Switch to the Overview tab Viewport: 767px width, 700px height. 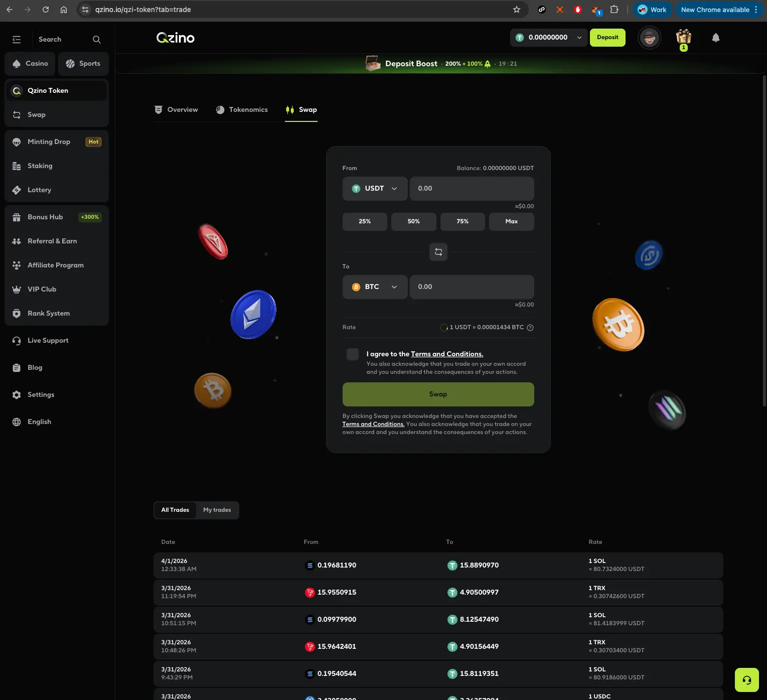[x=176, y=110]
